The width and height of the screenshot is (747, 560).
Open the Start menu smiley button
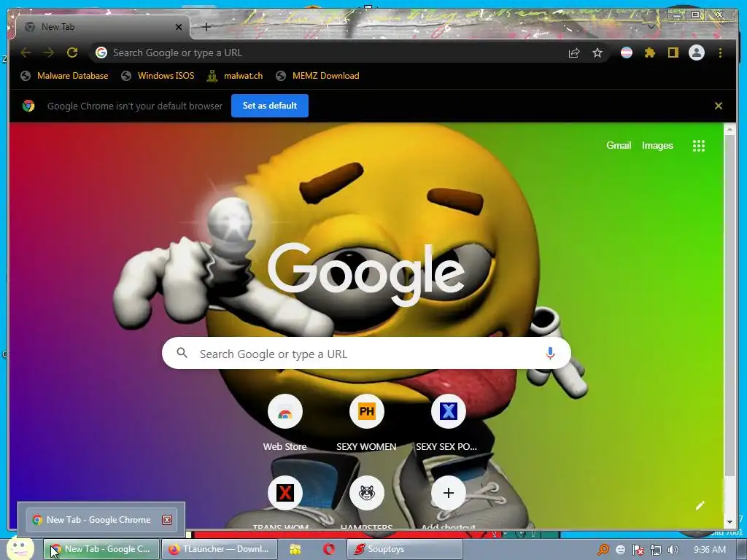20,548
